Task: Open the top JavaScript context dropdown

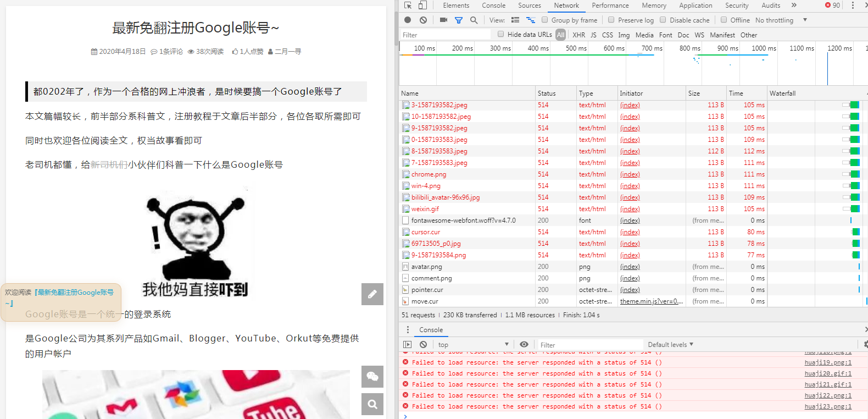Action: click(x=474, y=345)
